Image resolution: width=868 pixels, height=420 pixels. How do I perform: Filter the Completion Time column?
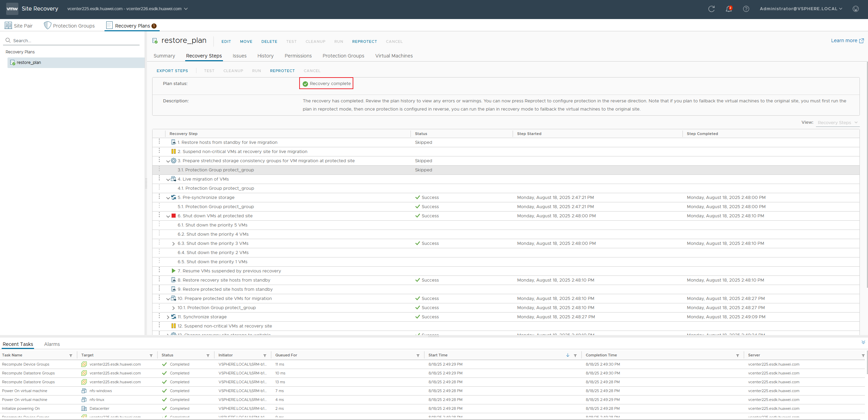point(738,356)
